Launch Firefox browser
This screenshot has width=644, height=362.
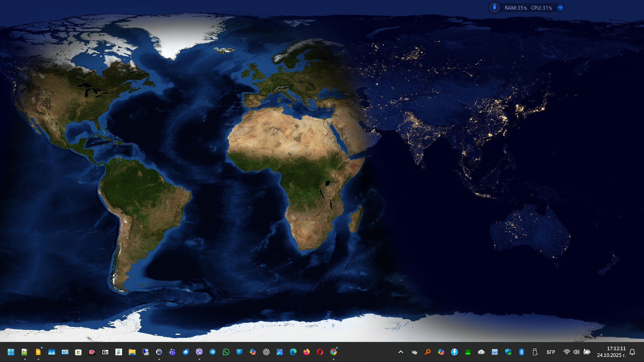[x=307, y=352]
